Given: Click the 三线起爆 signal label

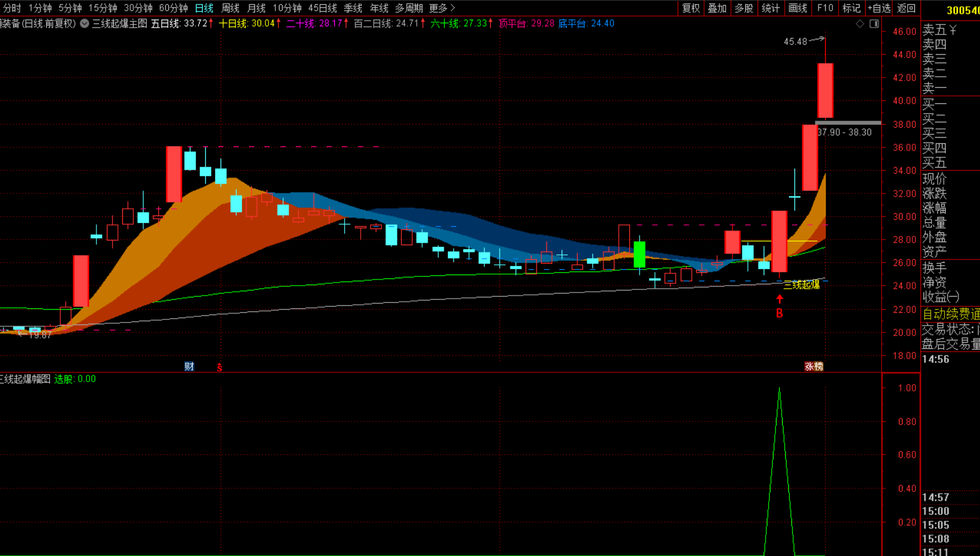Looking at the screenshot, I should click(801, 284).
